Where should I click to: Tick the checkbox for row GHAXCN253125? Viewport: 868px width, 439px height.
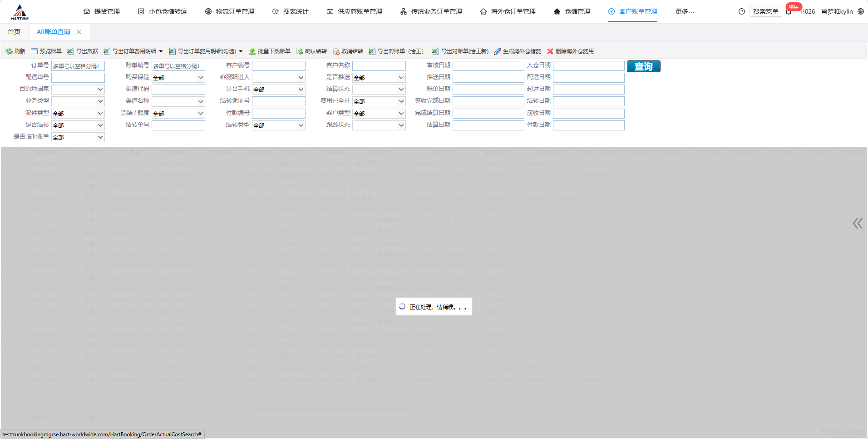pyautogui.click(x=20, y=164)
